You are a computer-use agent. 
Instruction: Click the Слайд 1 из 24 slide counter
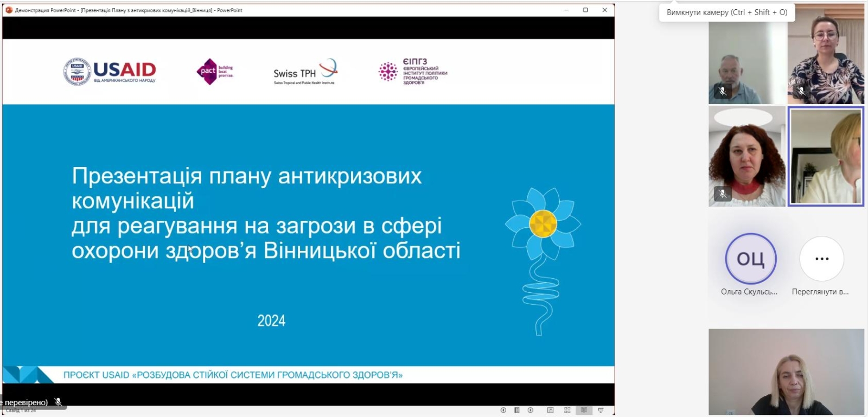point(21,410)
